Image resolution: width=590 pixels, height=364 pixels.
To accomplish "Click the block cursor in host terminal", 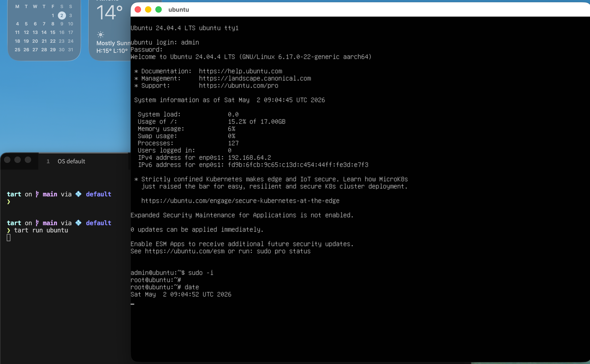I will click(x=9, y=238).
